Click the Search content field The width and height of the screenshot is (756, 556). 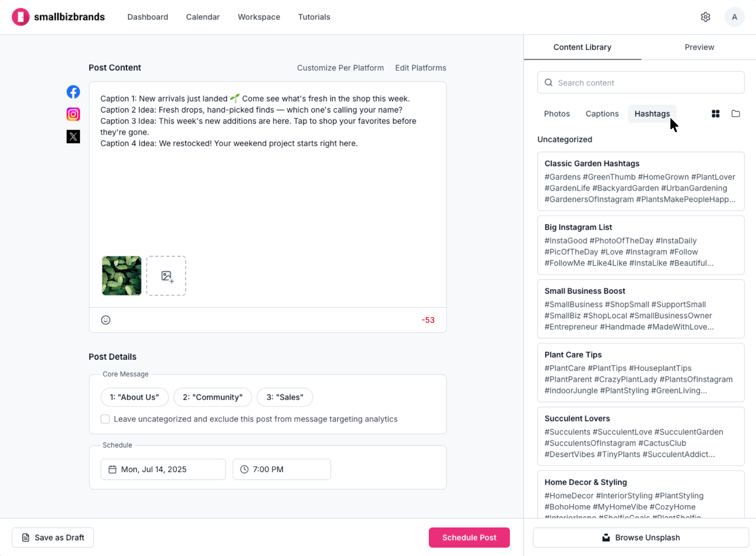tap(641, 82)
